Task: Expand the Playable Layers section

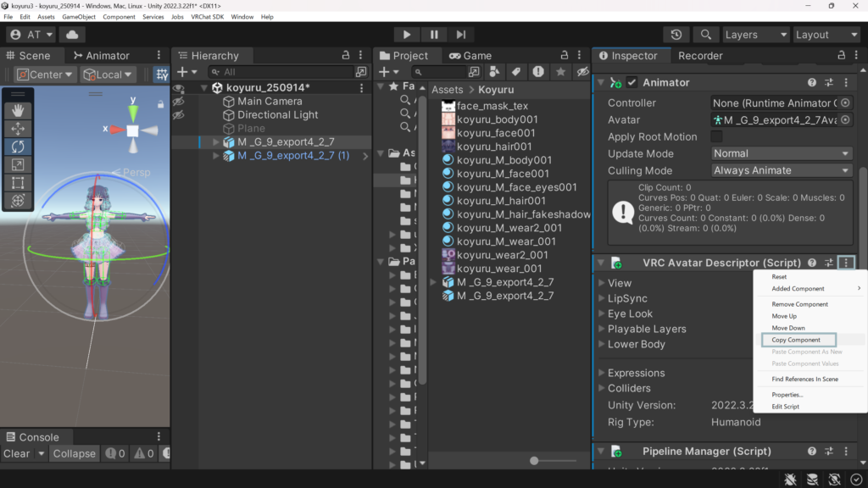Action: 602,329
